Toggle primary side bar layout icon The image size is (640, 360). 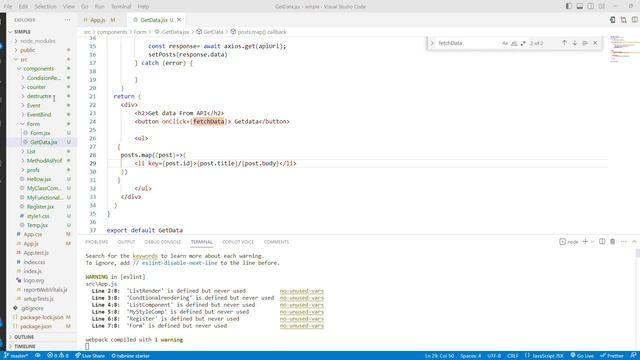click(569, 6)
